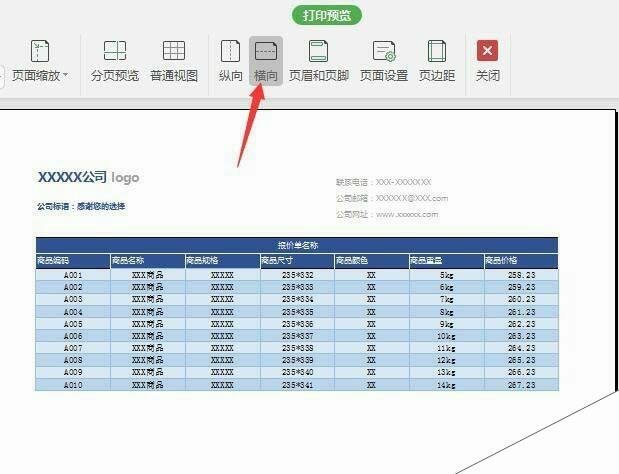Click the 页面缩放 page zoom icon
The image size is (619, 474).
coord(40,51)
